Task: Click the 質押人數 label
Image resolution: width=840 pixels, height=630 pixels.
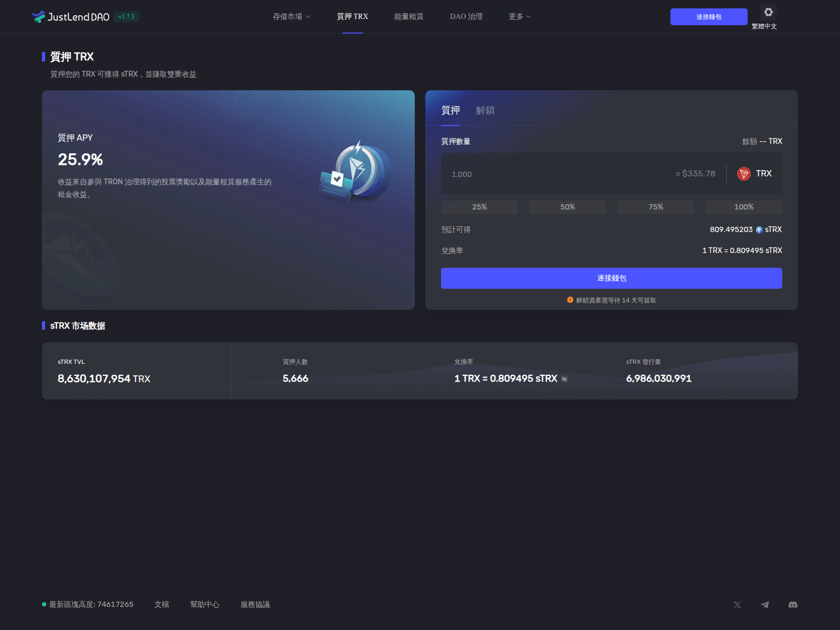Action: click(x=295, y=362)
